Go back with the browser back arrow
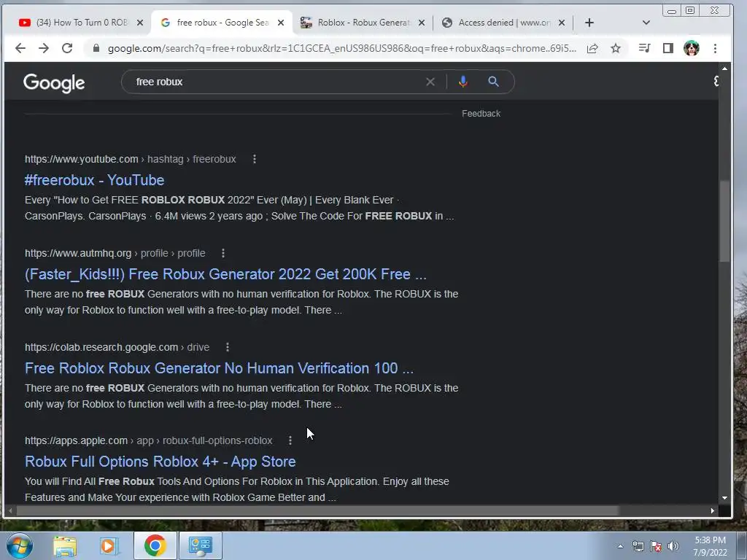 20,48
